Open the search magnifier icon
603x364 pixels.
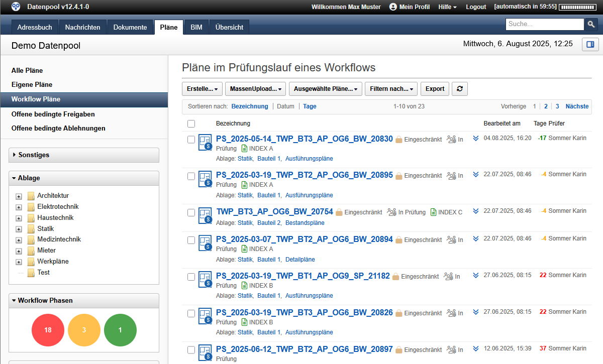click(591, 24)
